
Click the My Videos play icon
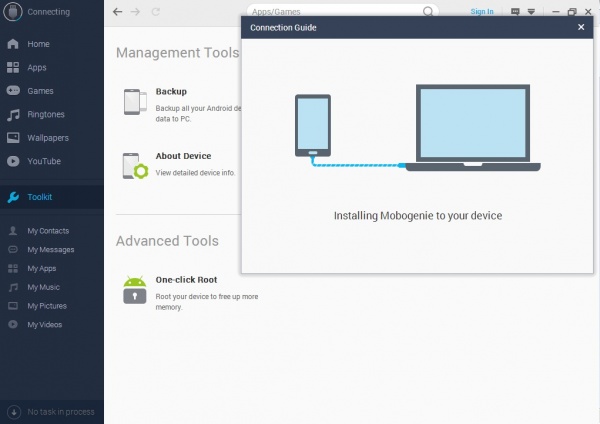tap(13, 325)
